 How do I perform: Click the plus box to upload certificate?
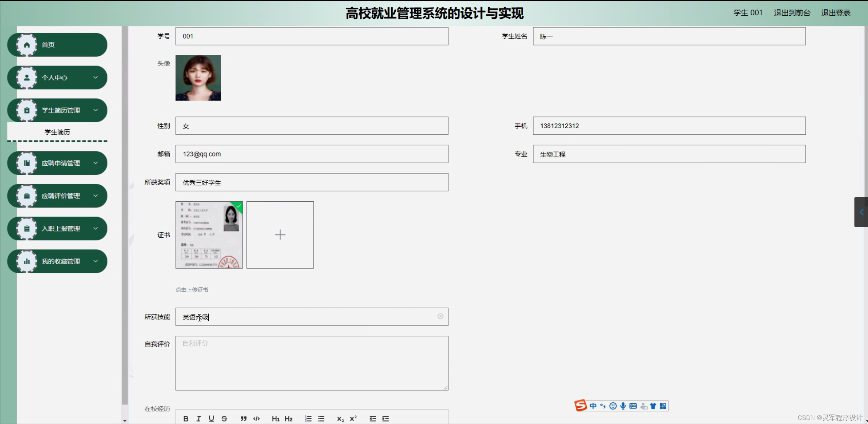pos(280,235)
